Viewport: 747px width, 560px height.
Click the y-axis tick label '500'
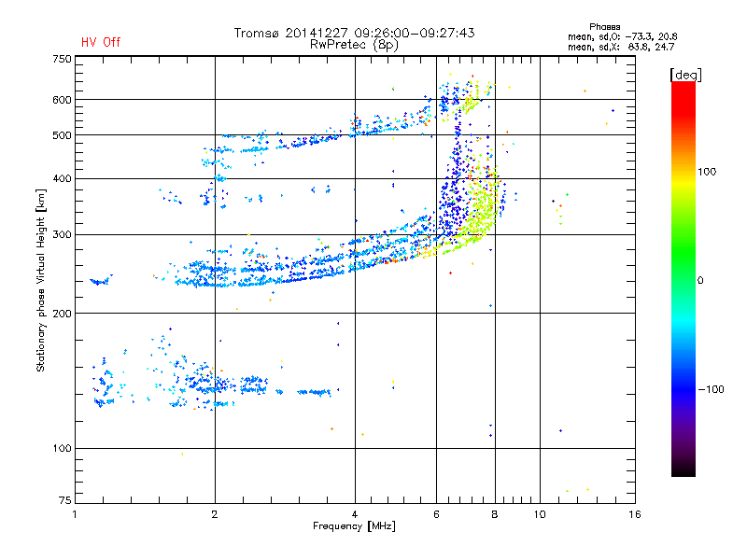[x=62, y=135]
